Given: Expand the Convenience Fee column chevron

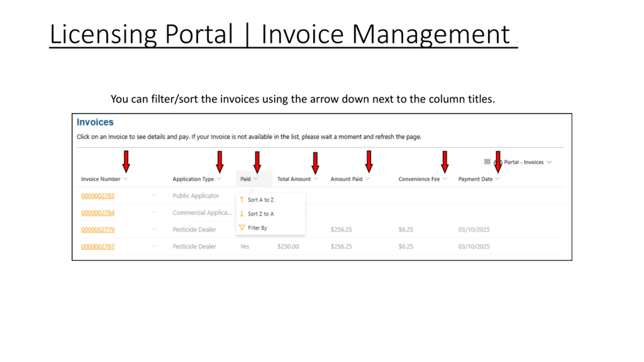Looking at the screenshot, I should pos(445,179).
